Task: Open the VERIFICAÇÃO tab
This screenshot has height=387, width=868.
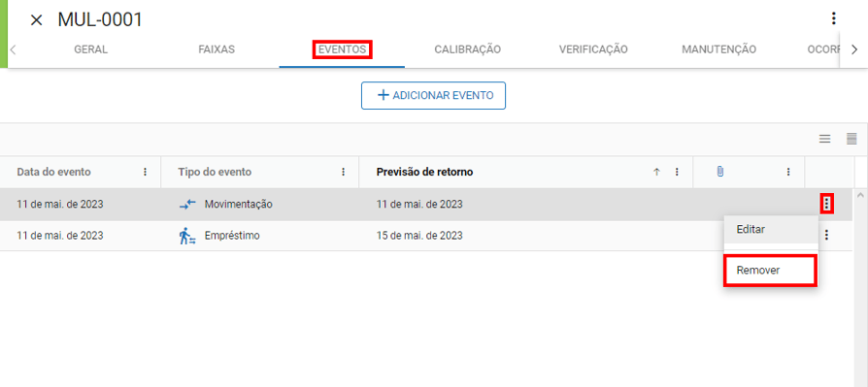Action: click(x=593, y=49)
